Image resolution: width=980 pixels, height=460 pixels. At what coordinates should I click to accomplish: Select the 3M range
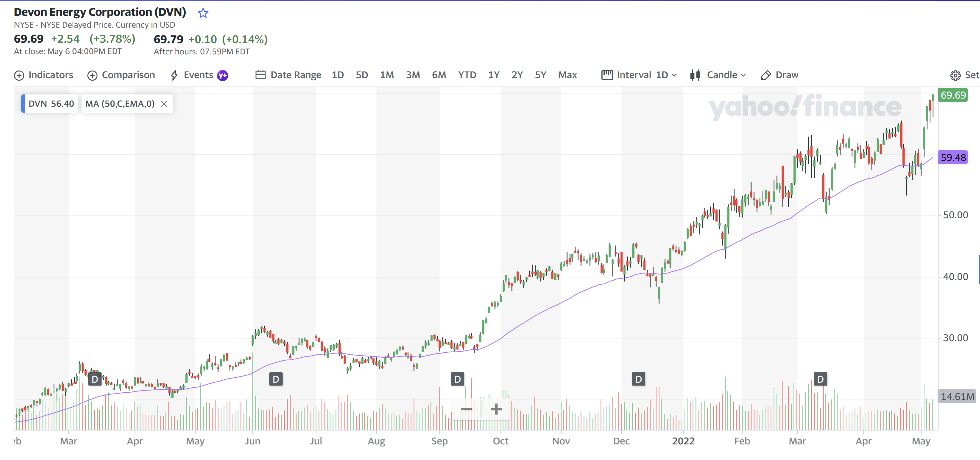tap(413, 75)
